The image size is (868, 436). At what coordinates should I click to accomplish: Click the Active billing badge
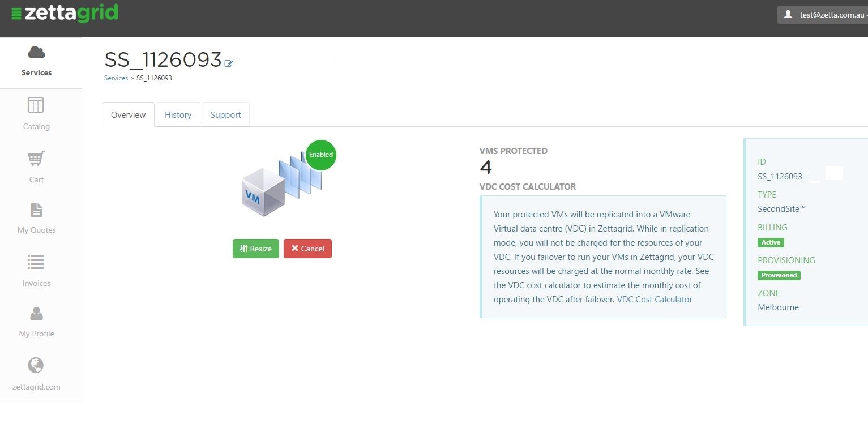point(771,242)
